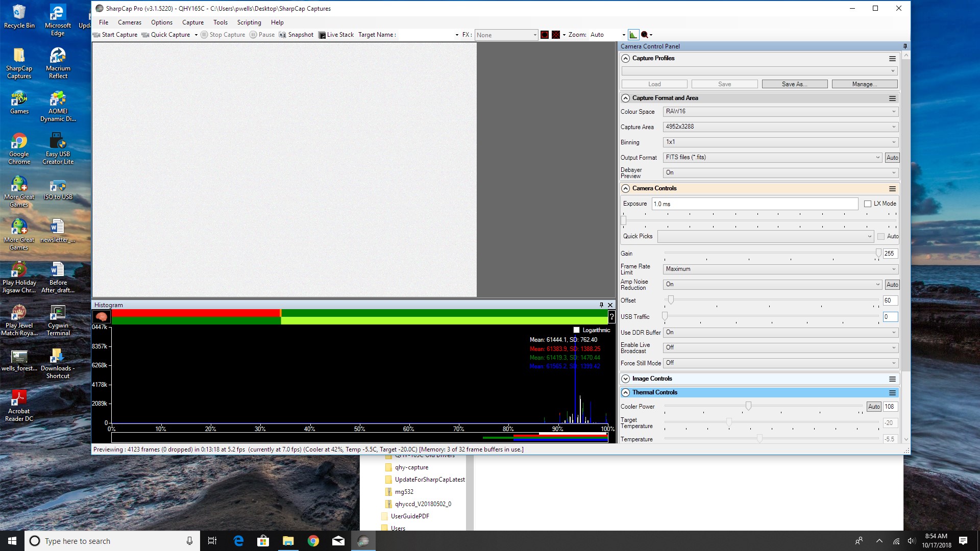
Task: Expand the Image Controls section
Action: click(x=625, y=379)
